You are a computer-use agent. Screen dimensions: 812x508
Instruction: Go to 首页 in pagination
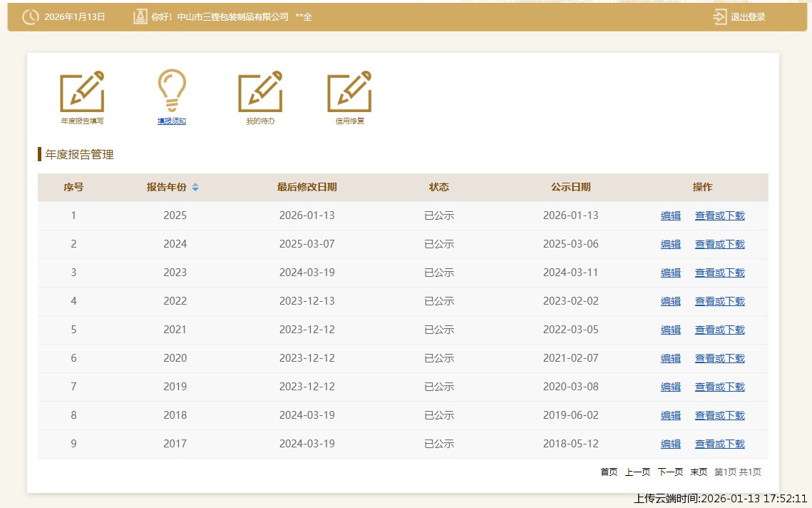click(609, 472)
